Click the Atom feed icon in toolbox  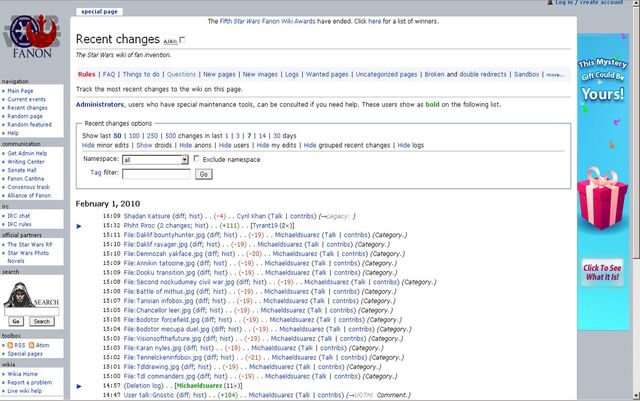31,345
